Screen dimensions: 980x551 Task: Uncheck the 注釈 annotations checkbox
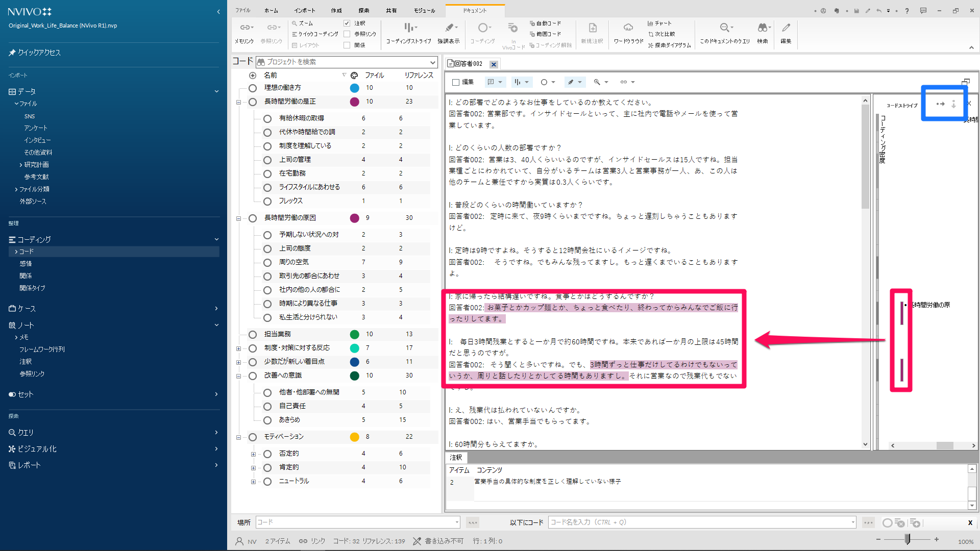[347, 23]
